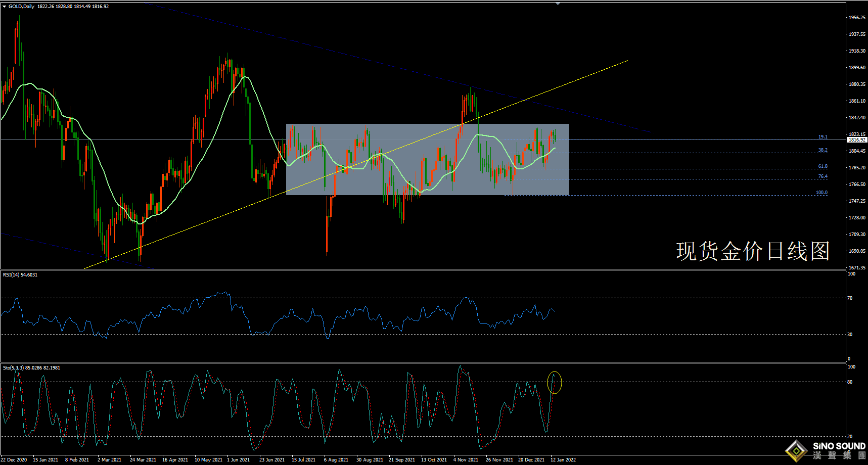Select Fibonacci level label 100.0
This screenshot has width=868, height=465.
(x=822, y=193)
